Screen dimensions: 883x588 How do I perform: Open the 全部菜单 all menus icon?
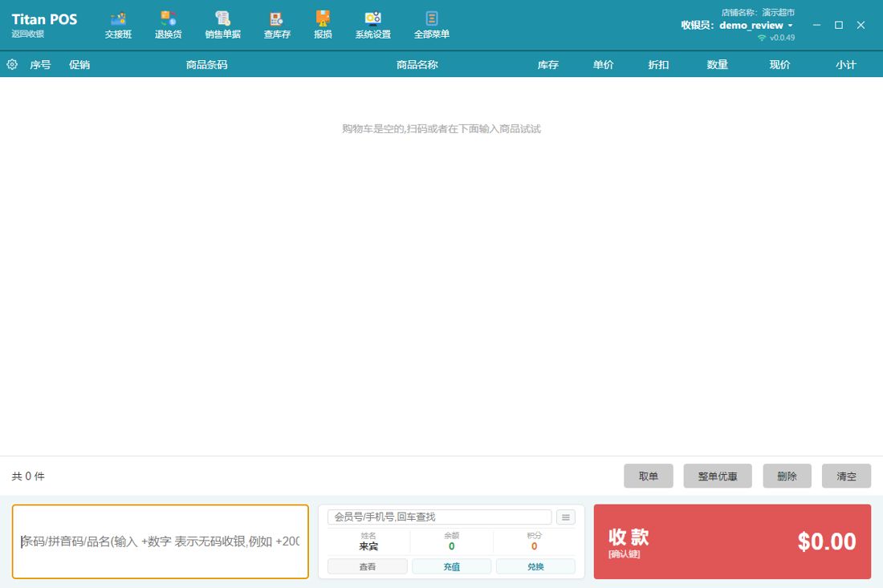pos(431,26)
